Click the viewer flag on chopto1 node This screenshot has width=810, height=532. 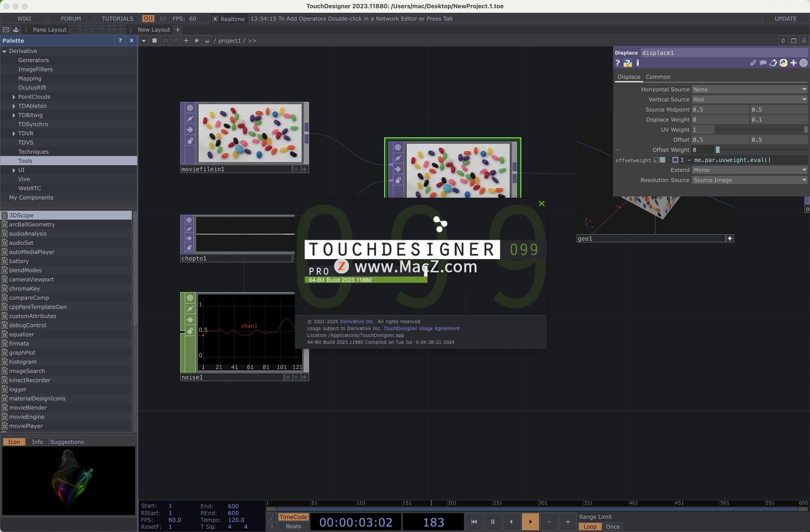pyautogui.click(x=189, y=220)
